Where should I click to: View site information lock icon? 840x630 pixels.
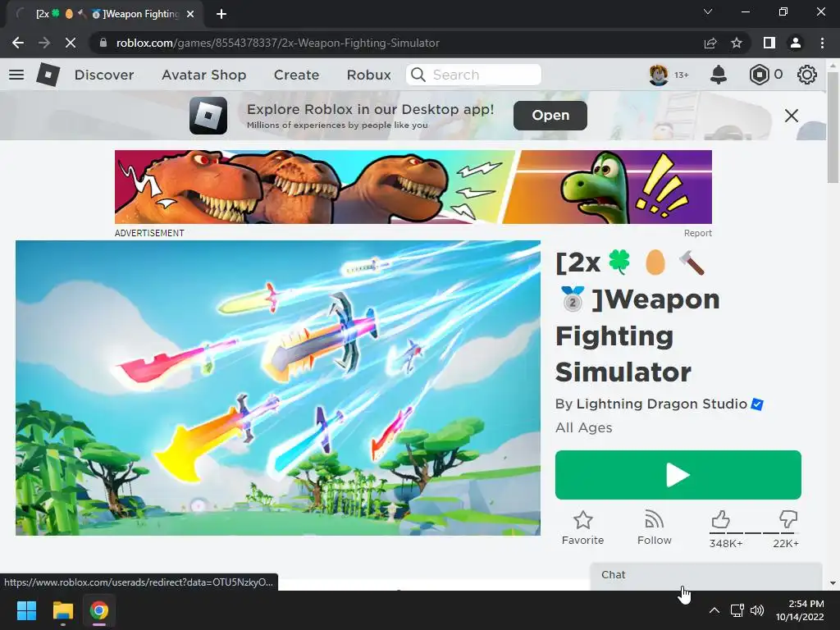point(103,43)
